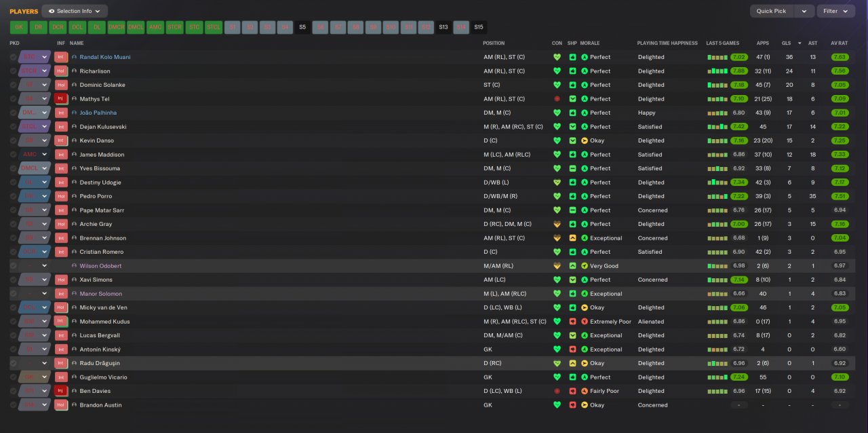Image resolution: width=868 pixels, height=433 pixels.
Task: Click the Hol status badge for Micky van de Ven
Action: (x=61, y=307)
